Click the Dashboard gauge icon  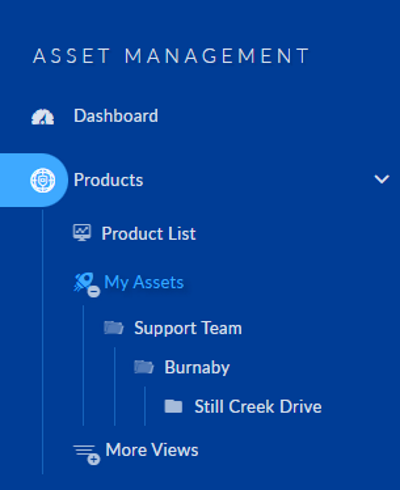point(43,117)
